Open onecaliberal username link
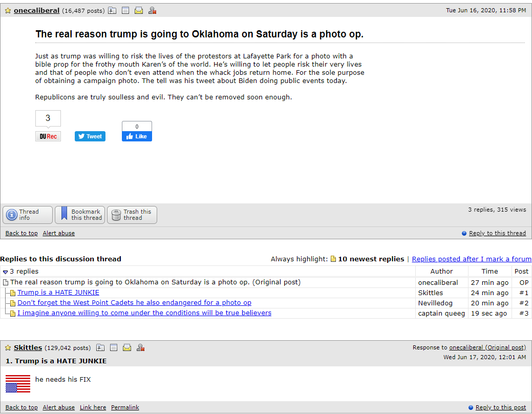532x414 pixels. tap(37, 11)
